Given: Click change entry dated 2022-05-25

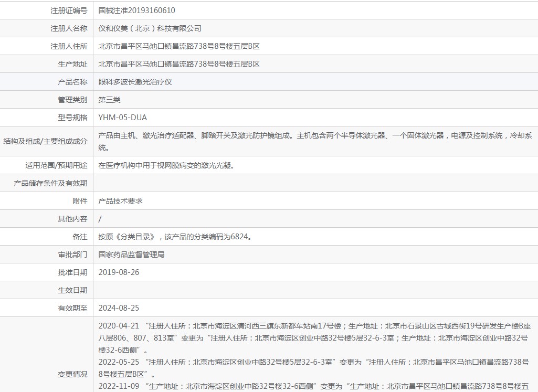Looking at the screenshot, I should (314, 368).
